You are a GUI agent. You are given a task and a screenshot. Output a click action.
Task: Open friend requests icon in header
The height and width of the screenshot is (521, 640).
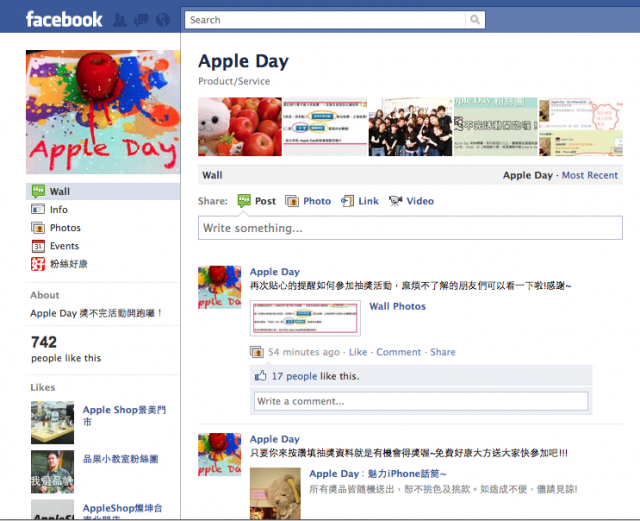tap(119, 20)
